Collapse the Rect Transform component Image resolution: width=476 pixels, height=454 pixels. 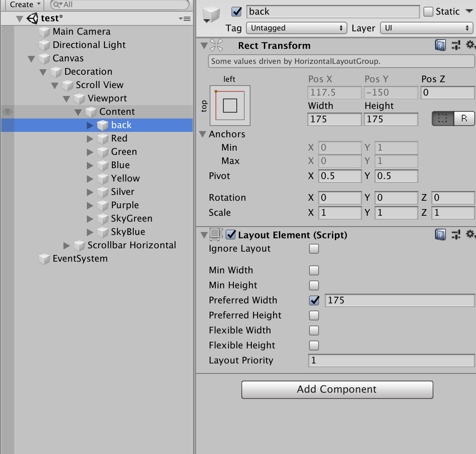click(x=204, y=46)
